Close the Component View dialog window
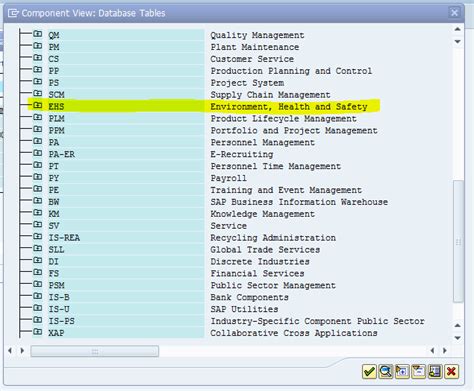This screenshot has height=391, width=474. pyautogui.click(x=454, y=13)
